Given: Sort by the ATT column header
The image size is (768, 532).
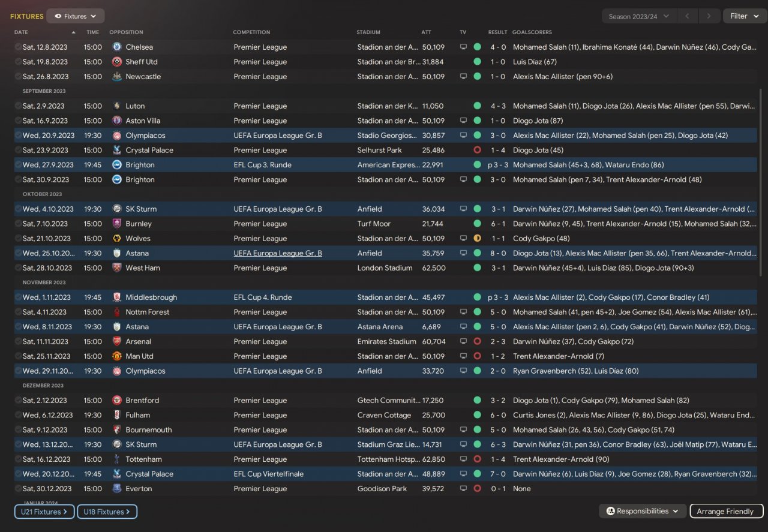Looking at the screenshot, I should pyautogui.click(x=426, y=32).
